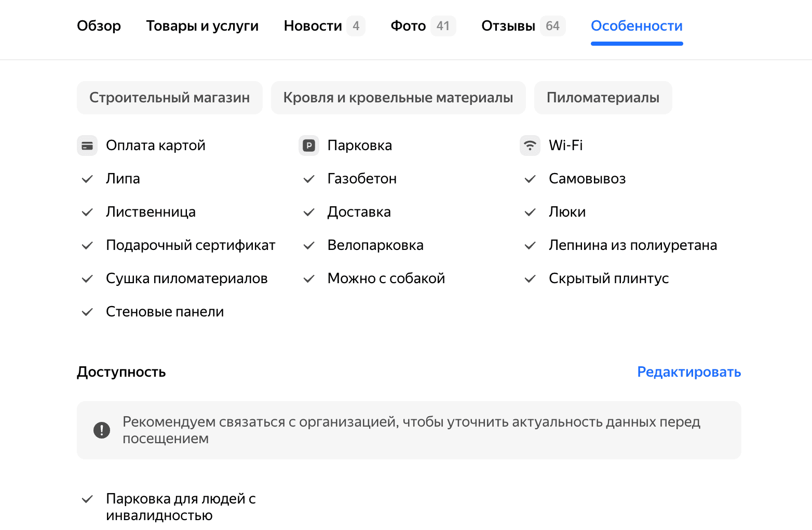Open the Обзор tab
Image resolution: width=812 pixels, height=530 pixels.
pos(99,26)
